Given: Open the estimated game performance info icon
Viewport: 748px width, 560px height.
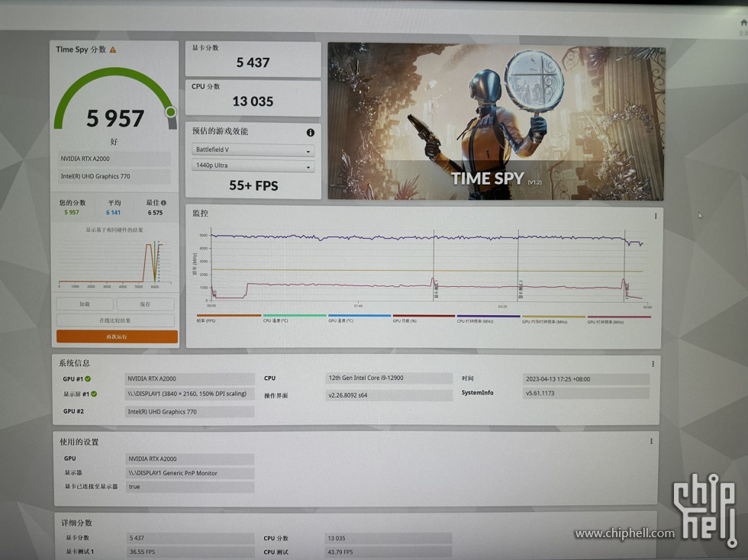Looking at the screenshot, I should pyautogui.click(x=310, y=133).
